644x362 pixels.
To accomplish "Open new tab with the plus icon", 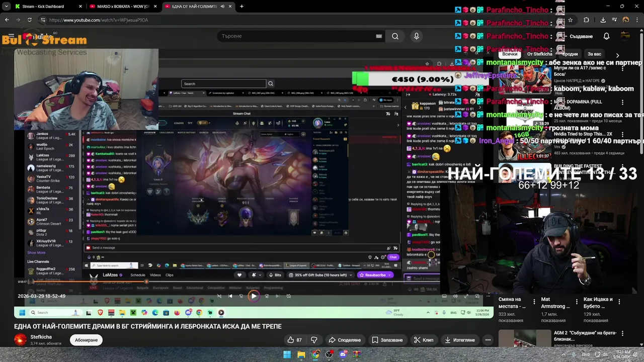I will click(x=242, y=7).
